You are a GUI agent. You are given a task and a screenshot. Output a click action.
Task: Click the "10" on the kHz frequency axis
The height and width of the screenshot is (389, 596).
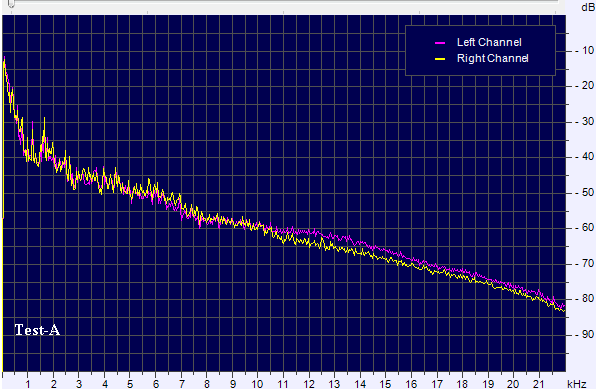257,384
